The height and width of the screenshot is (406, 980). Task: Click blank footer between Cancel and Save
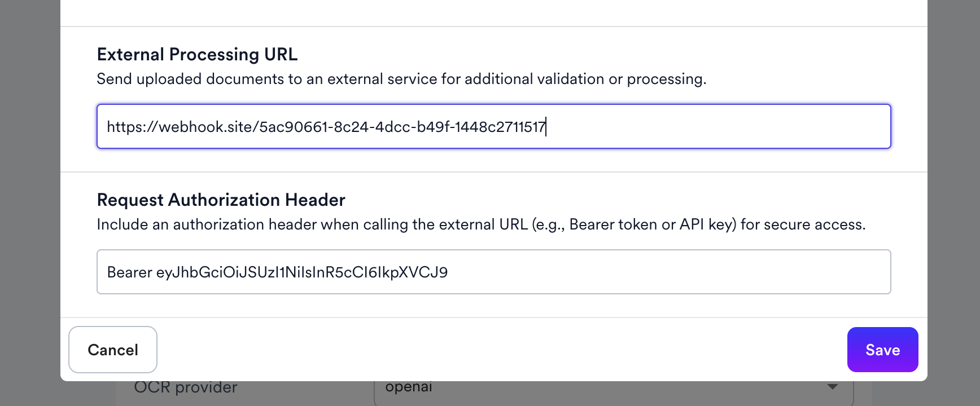[x=502, y=350]
